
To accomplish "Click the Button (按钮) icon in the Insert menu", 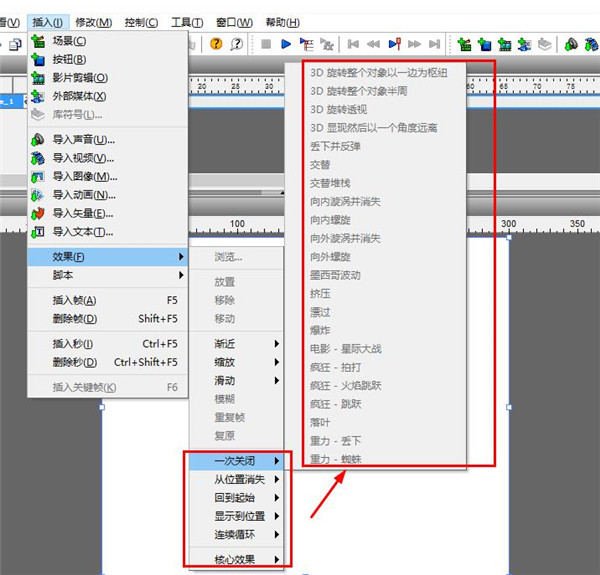I will pos(38,59).
